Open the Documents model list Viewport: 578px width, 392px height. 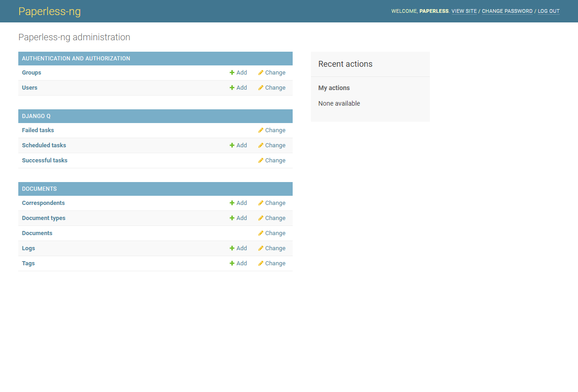(x=37, y=233)
